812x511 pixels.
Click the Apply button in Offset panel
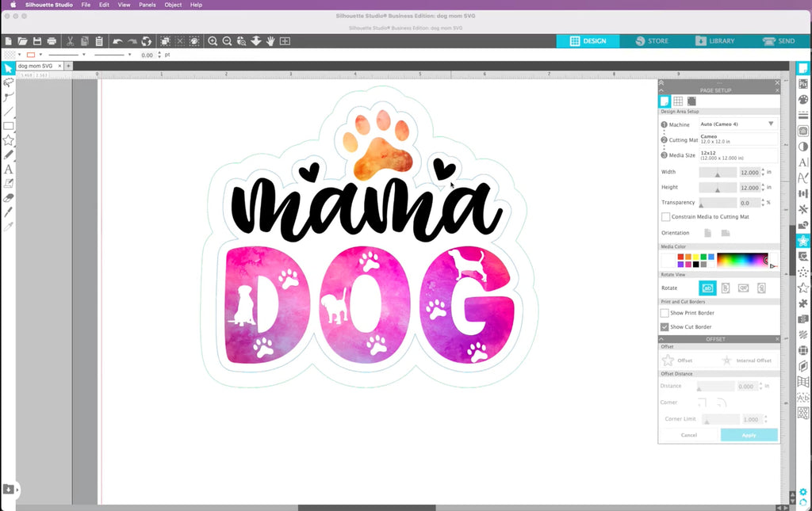749,435
